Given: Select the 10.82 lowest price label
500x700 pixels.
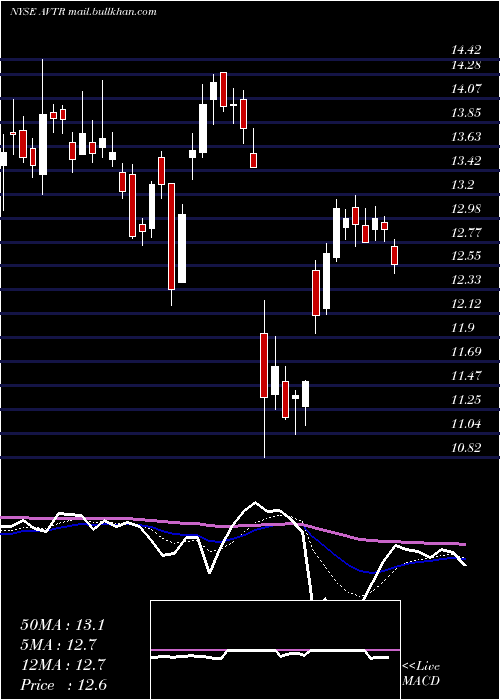Looking at the screenshot, I should (466, 447).
